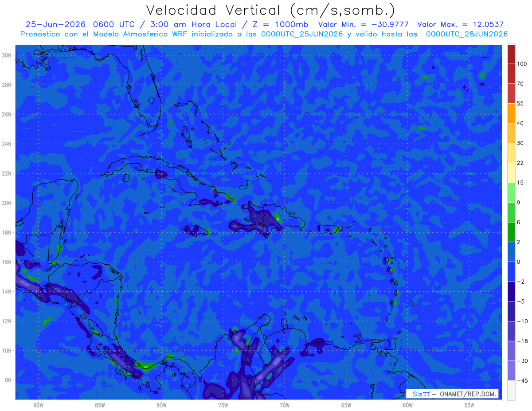Click 'Valor Max. = 12.0537' text
Screen dimensions: 532x411
click(x=461, y=24)
